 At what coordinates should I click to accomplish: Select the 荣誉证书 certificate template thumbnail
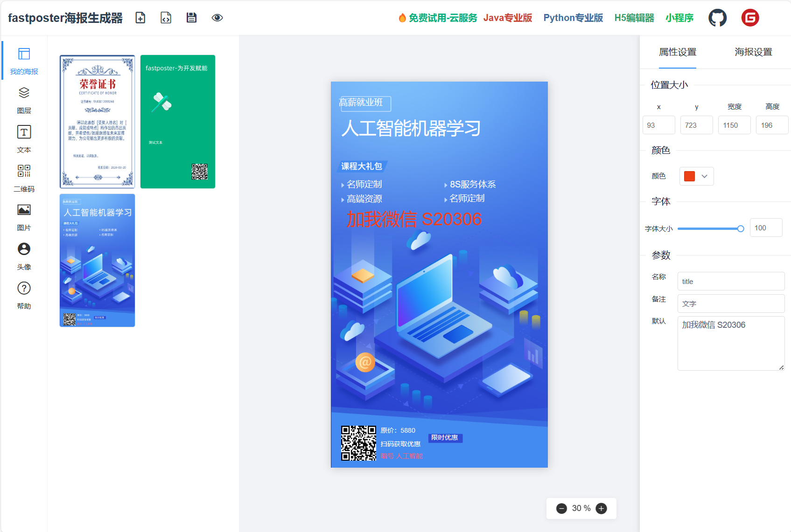click(98, 122)
